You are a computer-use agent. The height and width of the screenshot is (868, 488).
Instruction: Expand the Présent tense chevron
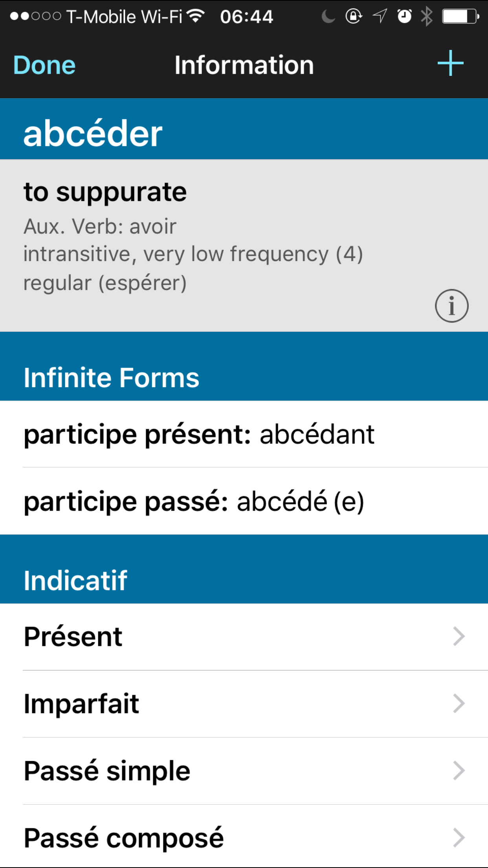coord(459,636)
